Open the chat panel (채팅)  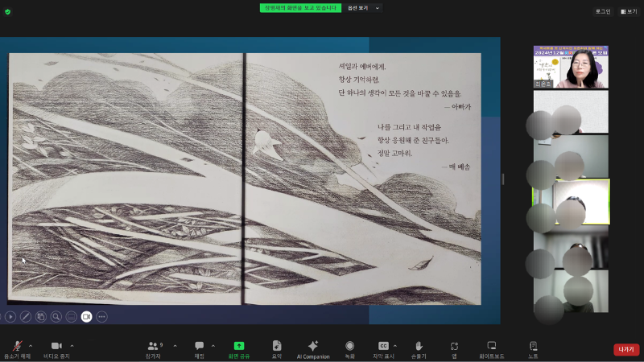[x=199, y=350]
